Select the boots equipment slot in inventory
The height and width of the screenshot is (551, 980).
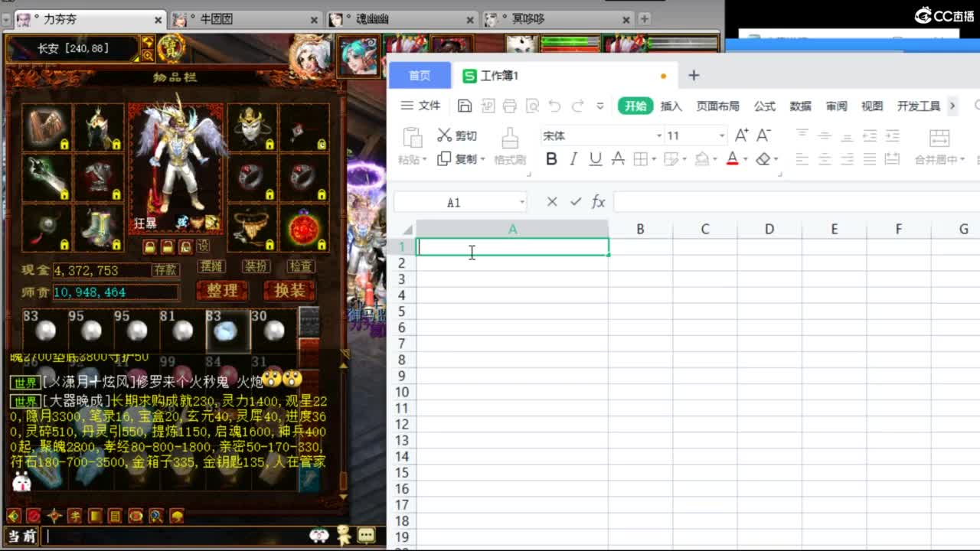tap(99, 228)
